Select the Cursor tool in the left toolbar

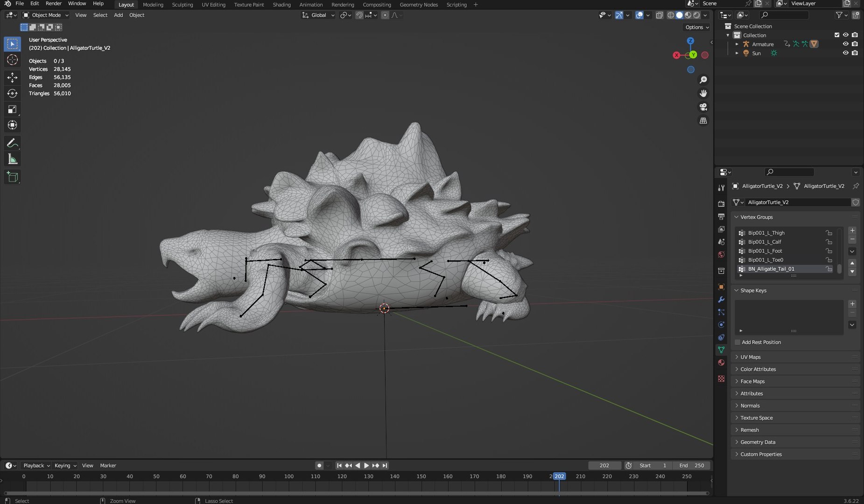(x=13, y=60)
